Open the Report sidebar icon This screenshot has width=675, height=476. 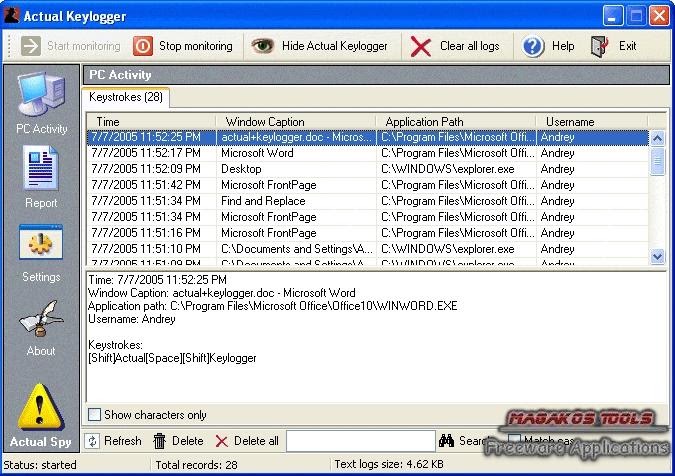(41, 168)
